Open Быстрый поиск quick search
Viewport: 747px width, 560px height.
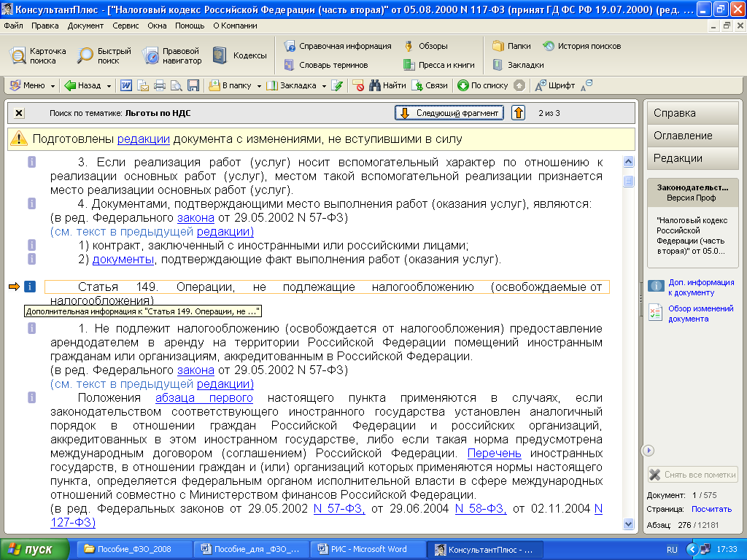coord(104,55)
